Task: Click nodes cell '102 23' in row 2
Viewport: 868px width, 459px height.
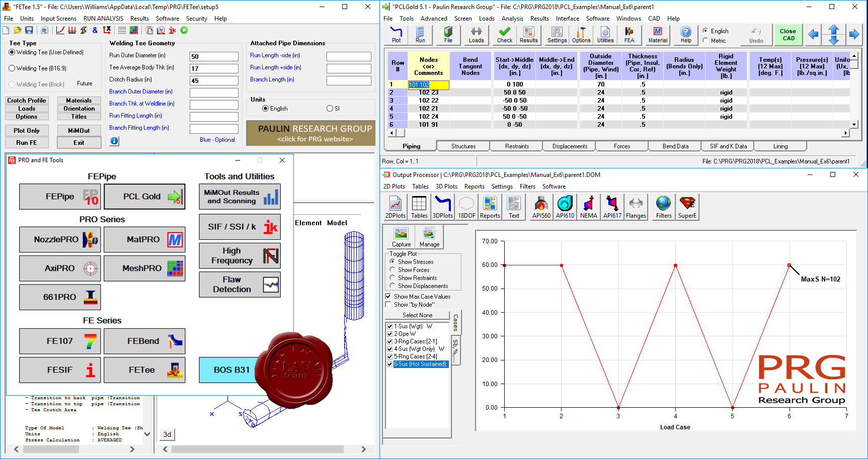Action: [x=428, y=93]
